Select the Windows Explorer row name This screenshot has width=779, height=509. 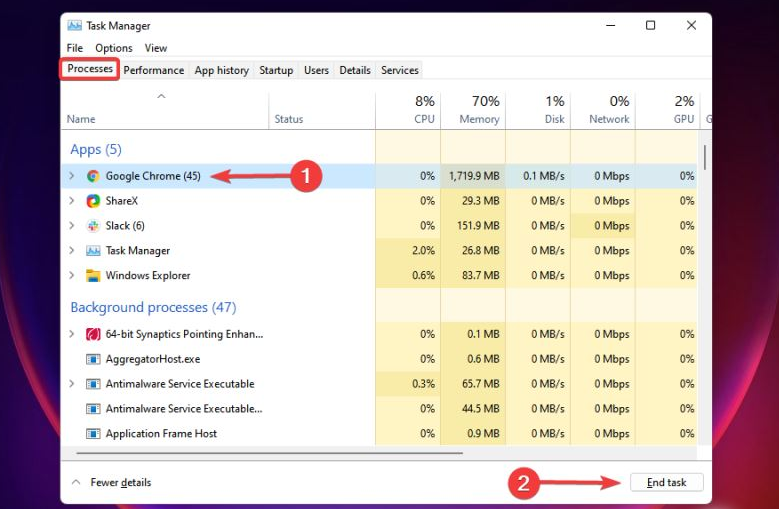148,275
